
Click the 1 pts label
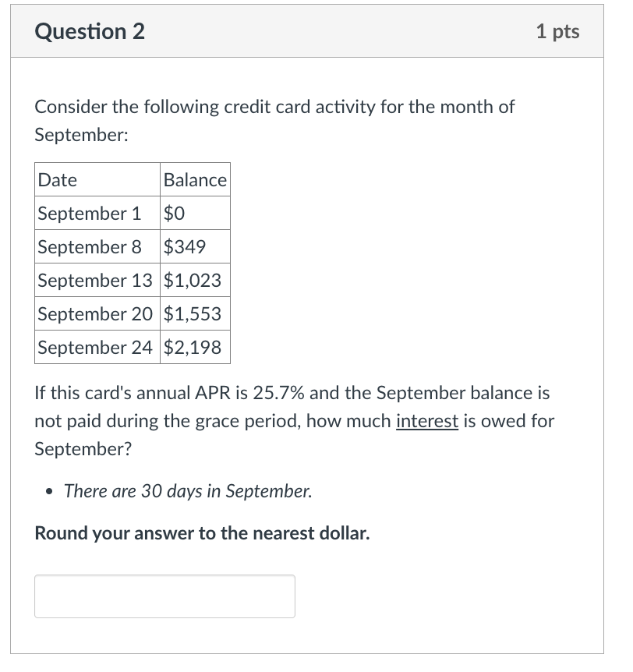click(558, 32)
